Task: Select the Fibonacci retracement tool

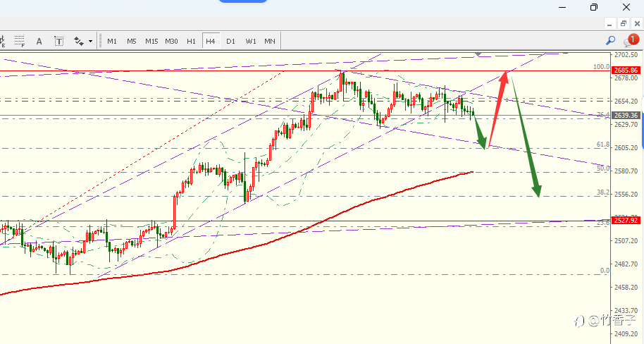Action: 19,41
